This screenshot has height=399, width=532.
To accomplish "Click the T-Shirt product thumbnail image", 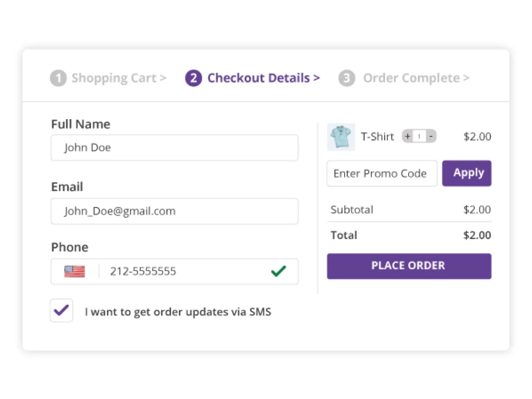I will point(341,137).
